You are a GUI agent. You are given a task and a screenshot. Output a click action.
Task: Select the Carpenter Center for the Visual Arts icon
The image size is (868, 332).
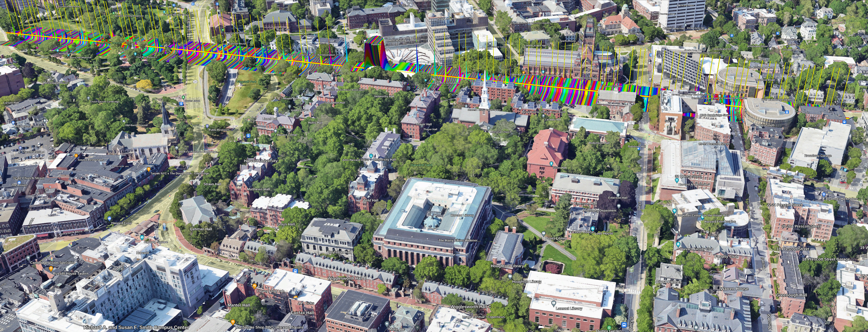coord(674,211)
